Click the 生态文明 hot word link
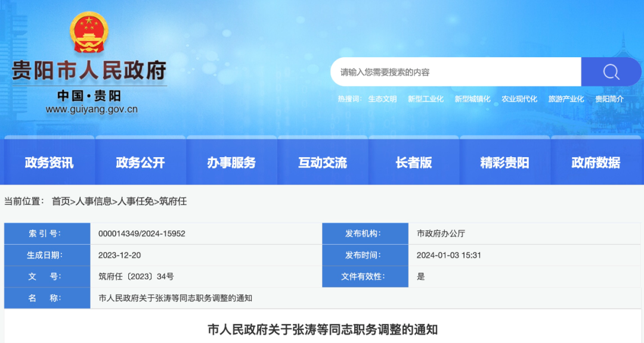This screenshot has height=343, width=644. 382,99
